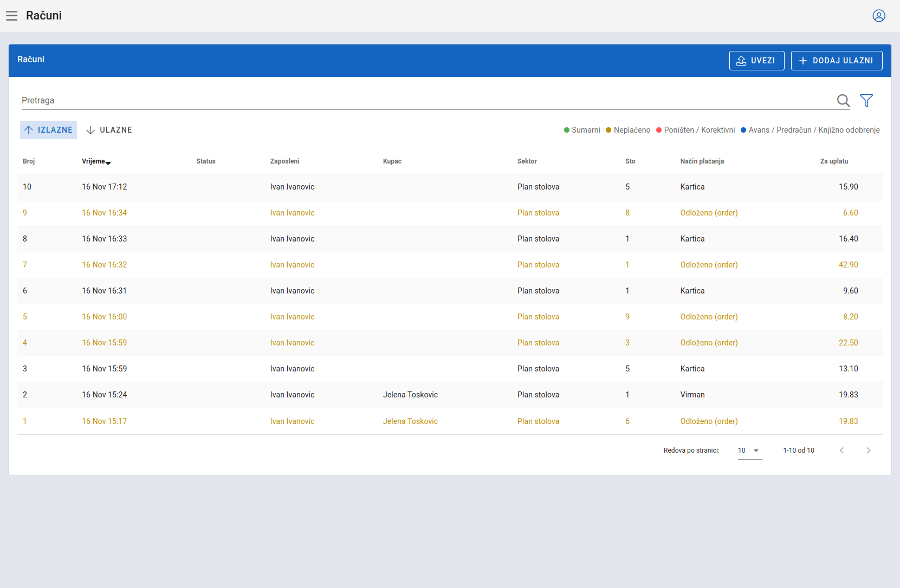Image resolution: width=900 pixels, height=588 pixels.
Task: Go to the next page arrow
Action: coord(869,450)
